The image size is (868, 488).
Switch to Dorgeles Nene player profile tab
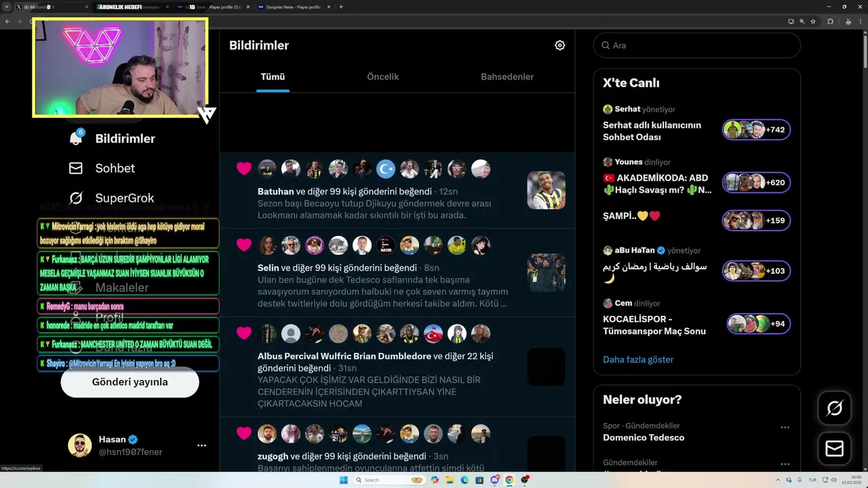click(x=294, y=7)
